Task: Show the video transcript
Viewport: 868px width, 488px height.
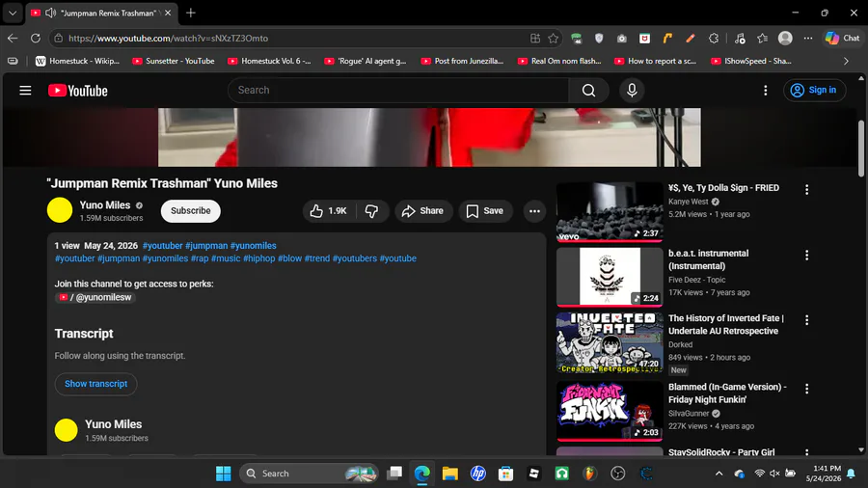Action: tap(95, 384)
